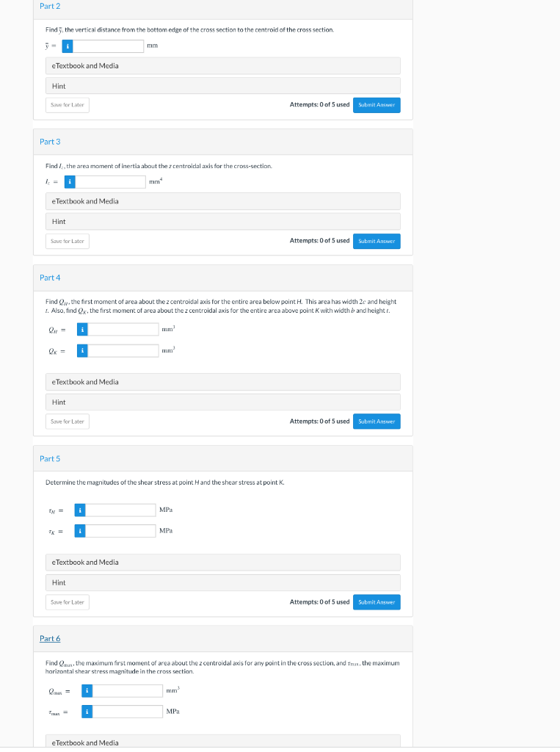The width and height of the screenshot is (560, 752).
Task: Click the info icon next to QH field
Action: tap(82, 330)
